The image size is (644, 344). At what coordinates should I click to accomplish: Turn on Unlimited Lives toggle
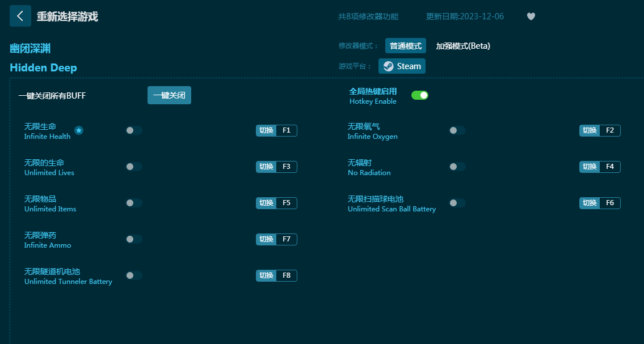134,167
